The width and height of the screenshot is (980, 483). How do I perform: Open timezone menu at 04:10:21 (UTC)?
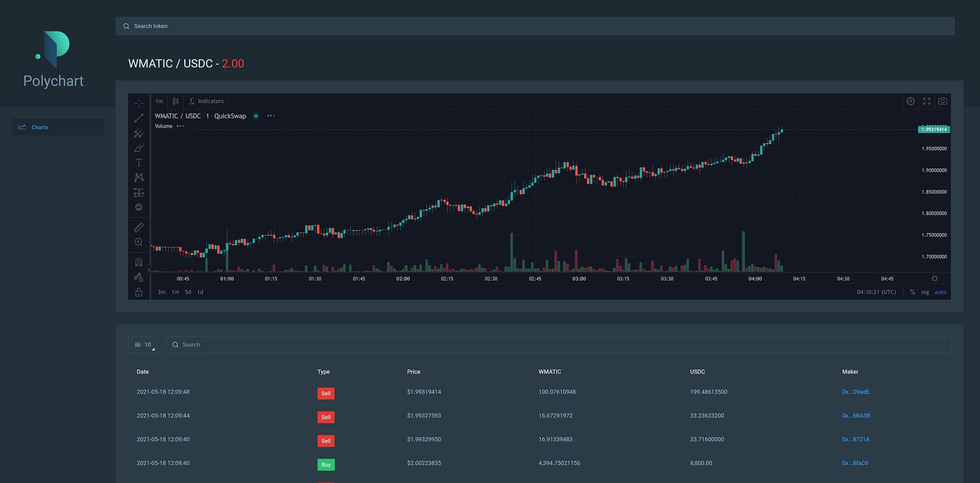point(876,292)
